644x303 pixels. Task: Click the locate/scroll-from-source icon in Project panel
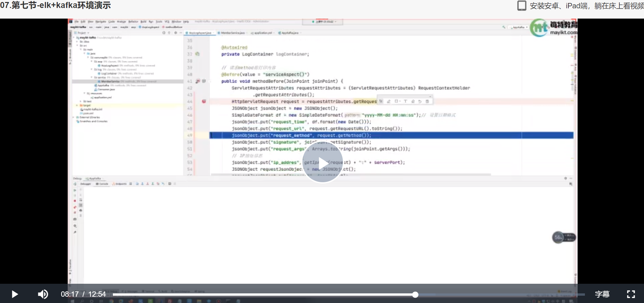164,33
